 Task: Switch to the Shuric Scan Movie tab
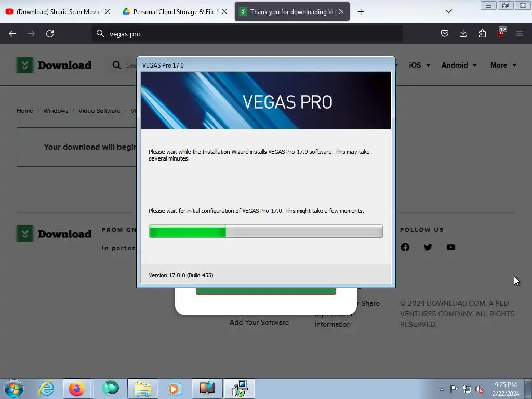[58, 11]
